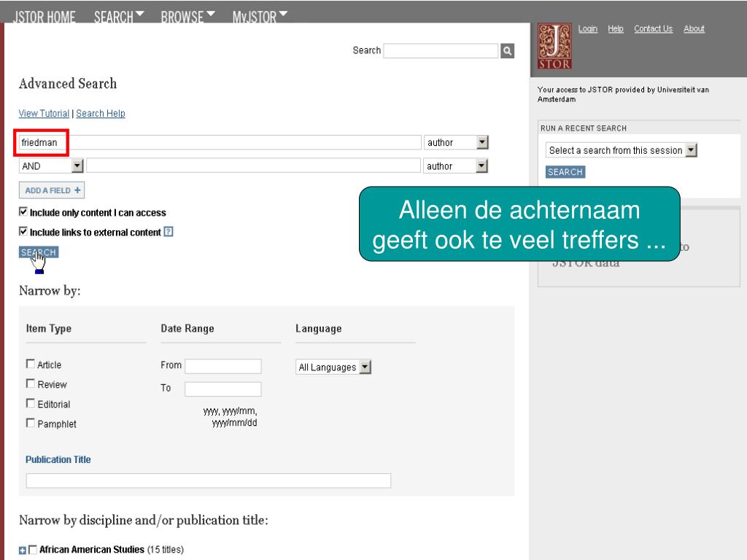Click the JSTOR logo image
Screen dimensions: 747x560
(554, 46)
